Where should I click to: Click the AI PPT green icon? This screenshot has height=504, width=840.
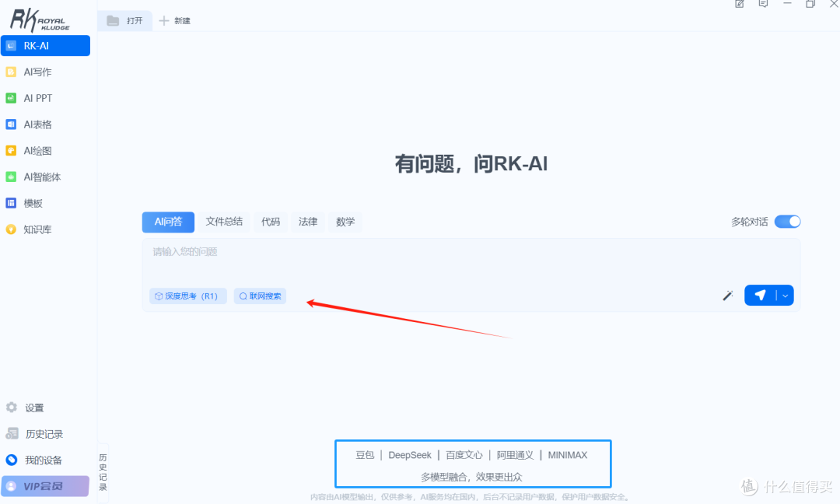click(11, 98)
